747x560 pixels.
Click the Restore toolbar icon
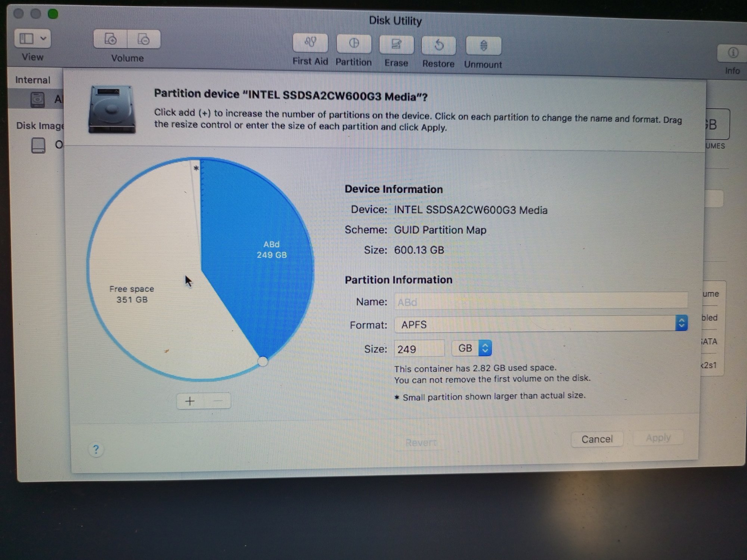[438, 46]
